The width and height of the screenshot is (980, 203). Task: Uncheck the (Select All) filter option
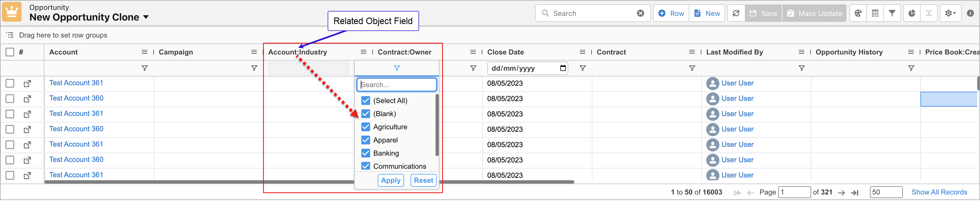click(366, 101)
